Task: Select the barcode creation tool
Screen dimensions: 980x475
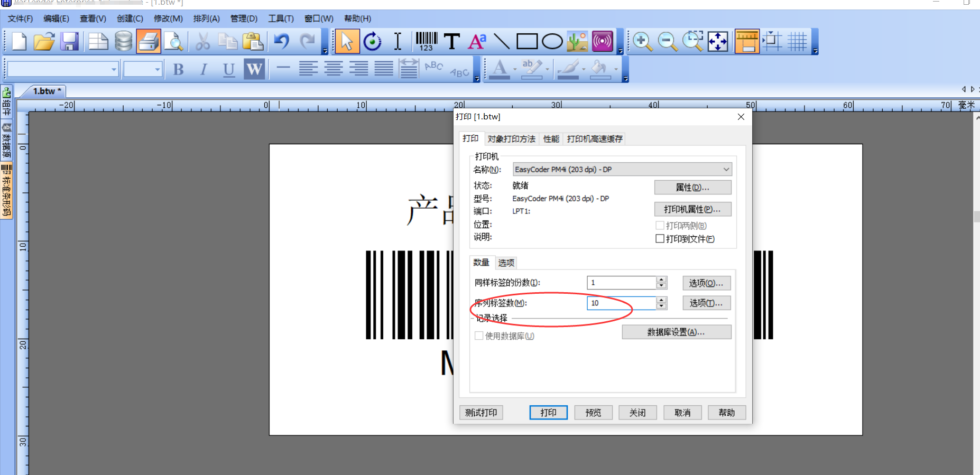Action: [426, 41]
